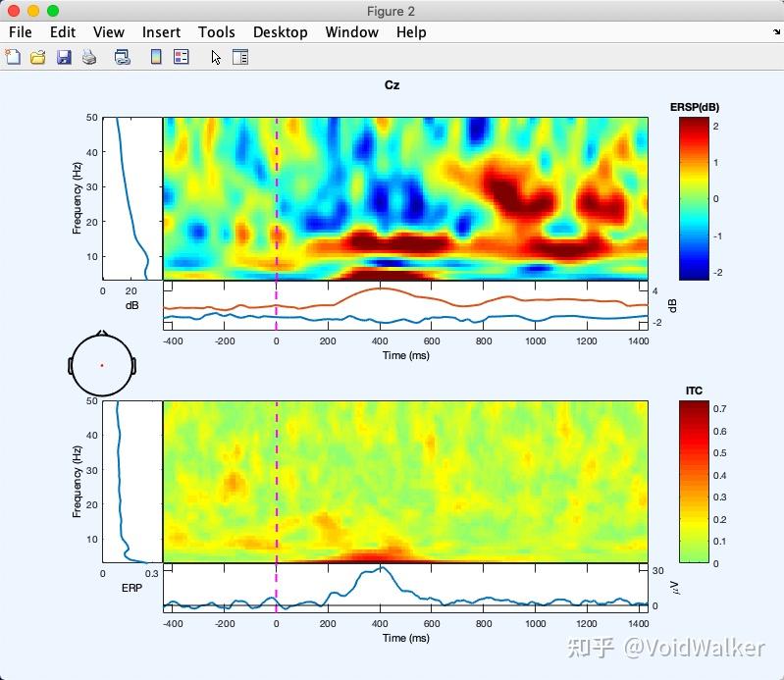
Task: Open the Desktop menu
Action: (x=281, y=32)
